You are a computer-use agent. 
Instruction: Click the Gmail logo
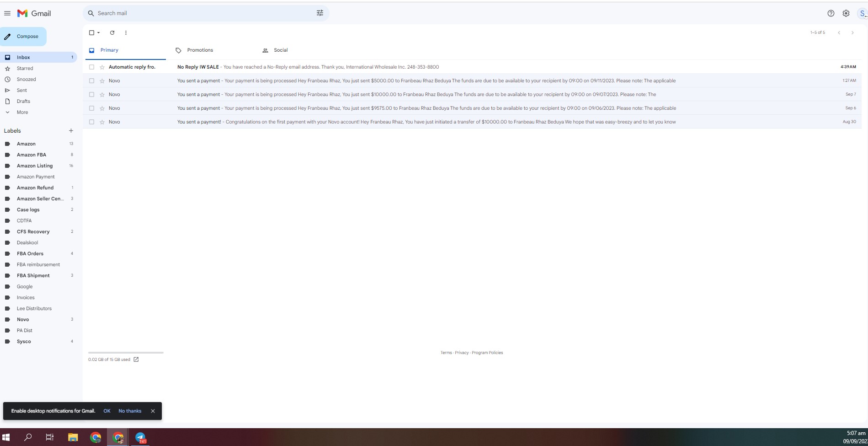point(34,13)
